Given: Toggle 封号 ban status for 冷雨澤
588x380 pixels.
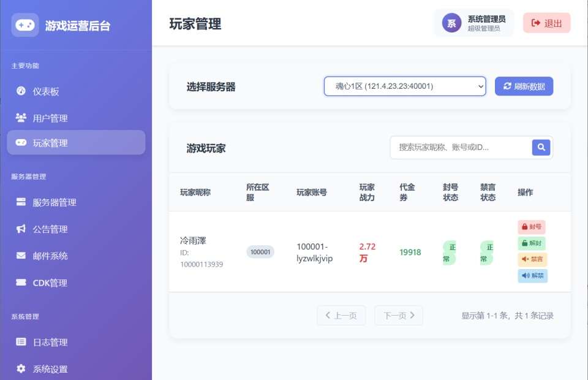Looking at the screenshot, I should tap(531, 226).
